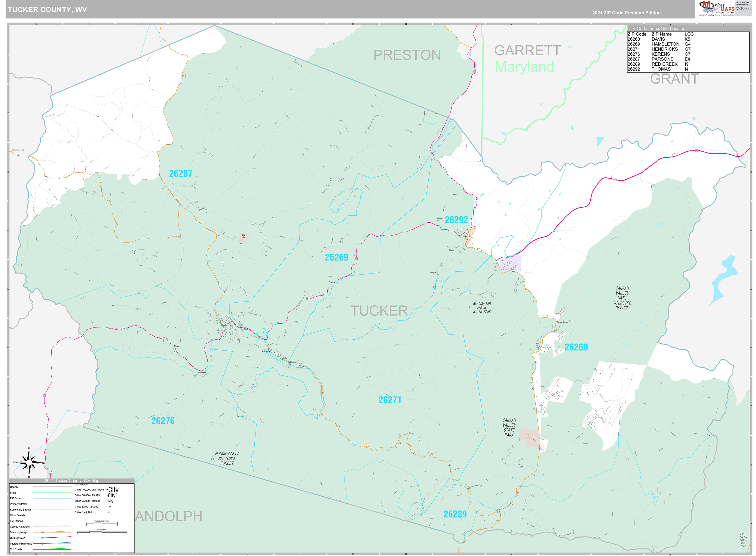
Task: Click 'Blackwater Falls State Park' label
Action: [x=482, y=308]
